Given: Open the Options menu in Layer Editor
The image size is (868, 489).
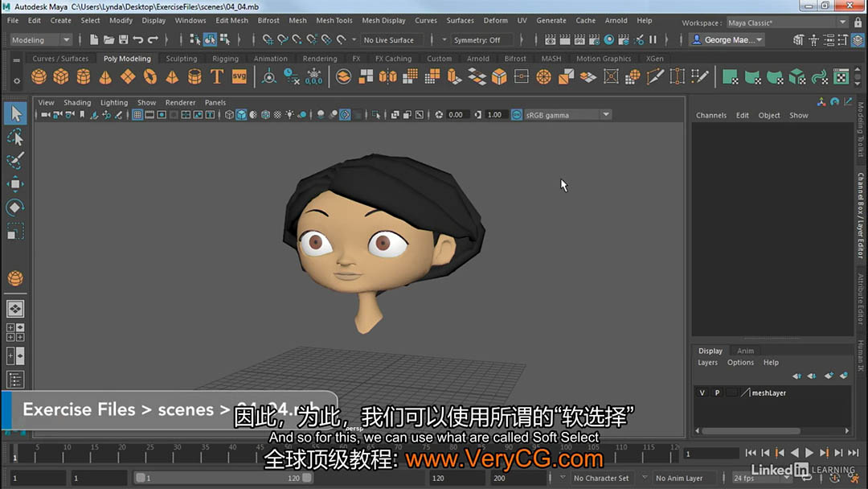Looking at the screenshot, I should point(741,362).
